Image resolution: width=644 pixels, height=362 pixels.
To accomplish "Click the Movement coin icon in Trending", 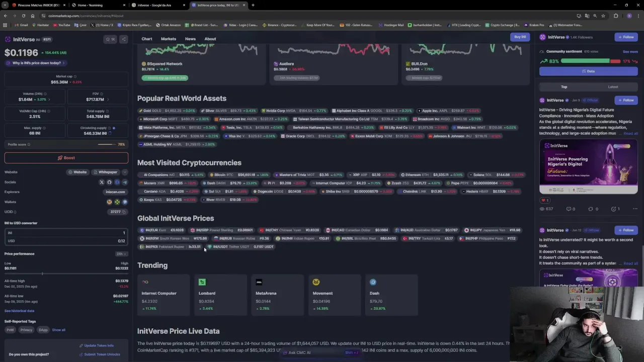I will pyautogui.click(x=316, y=282).
